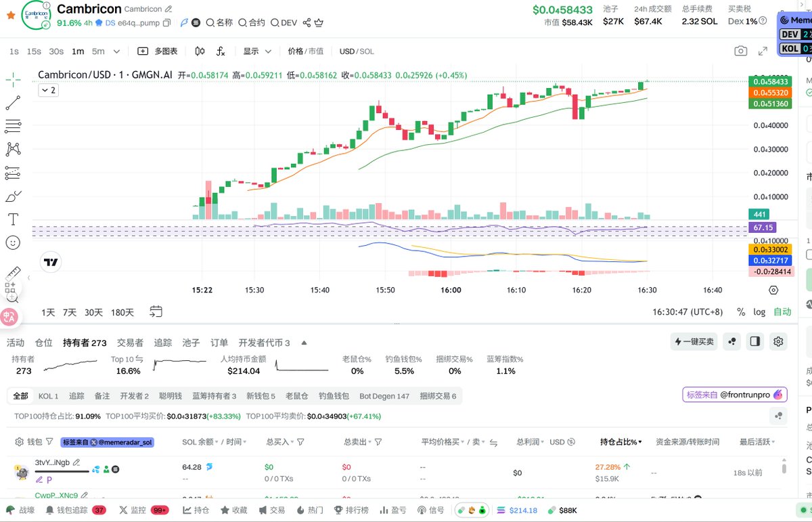Open the 多图表 multi-chart layout
This screenshot has width=812, height=522.
click(158, 51)
